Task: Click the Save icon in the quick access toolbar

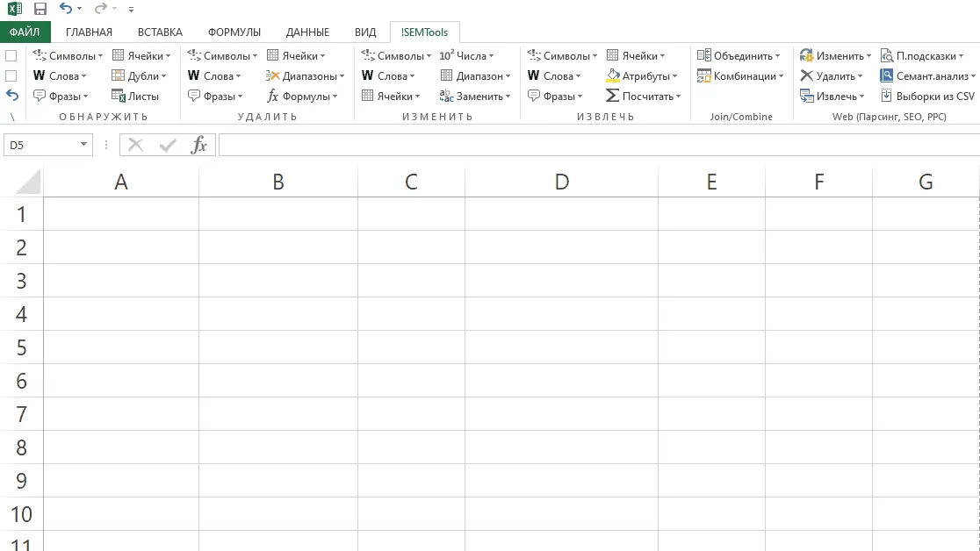Action: click(40, 9)
